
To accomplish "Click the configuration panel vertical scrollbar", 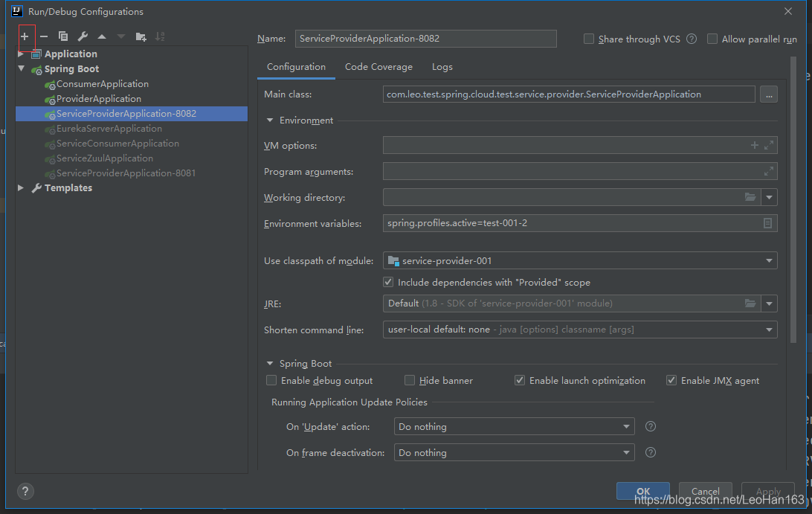I will 793,200.
